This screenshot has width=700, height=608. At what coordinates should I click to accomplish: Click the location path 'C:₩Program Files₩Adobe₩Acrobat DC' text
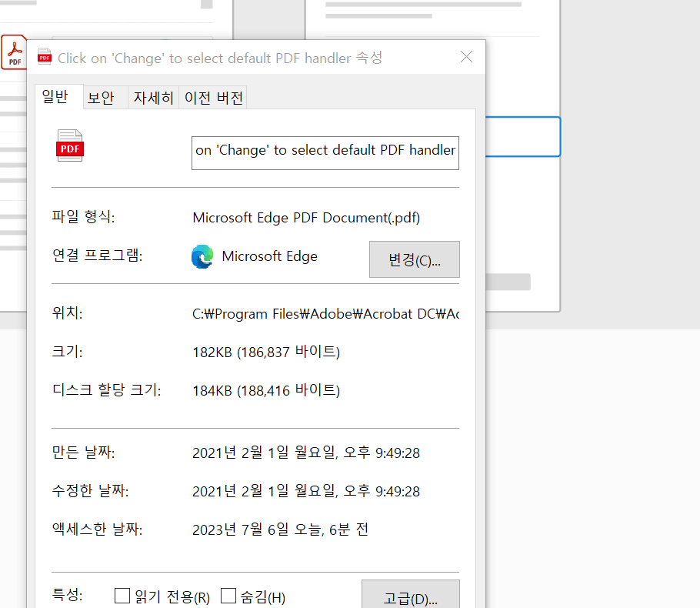[325, 313]
